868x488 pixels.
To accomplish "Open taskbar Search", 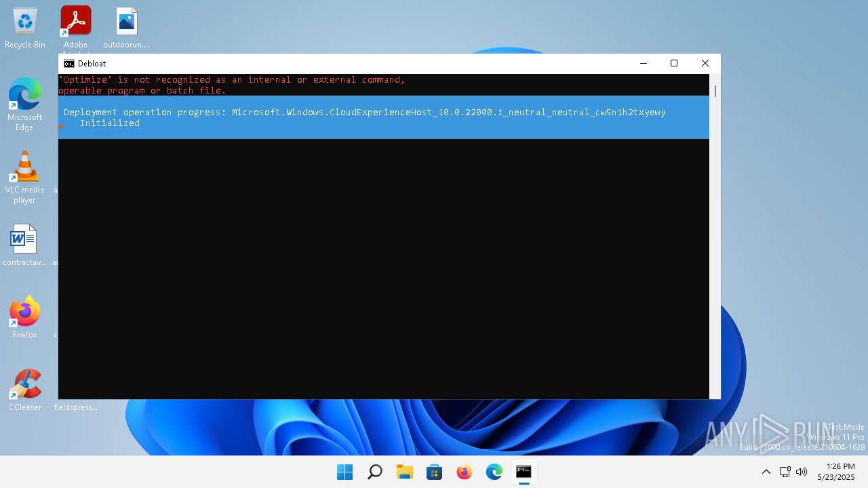I will click(x=374, y=472).
